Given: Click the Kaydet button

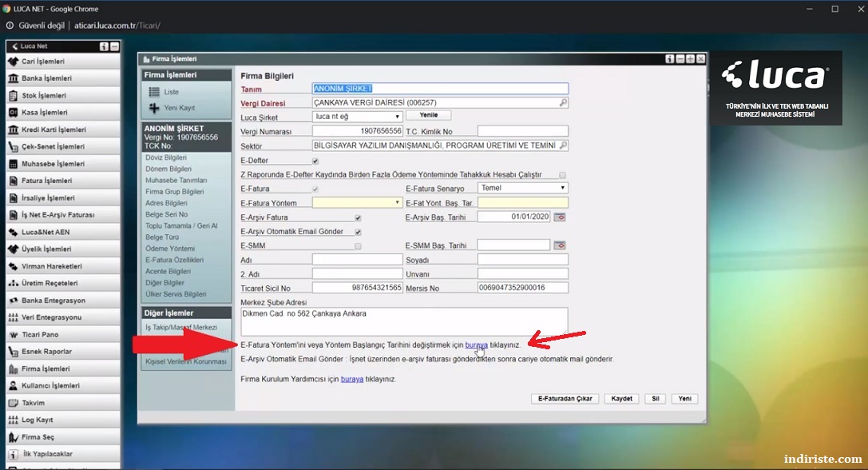Looking at the screenshot, I should click(x=622, y=399).
